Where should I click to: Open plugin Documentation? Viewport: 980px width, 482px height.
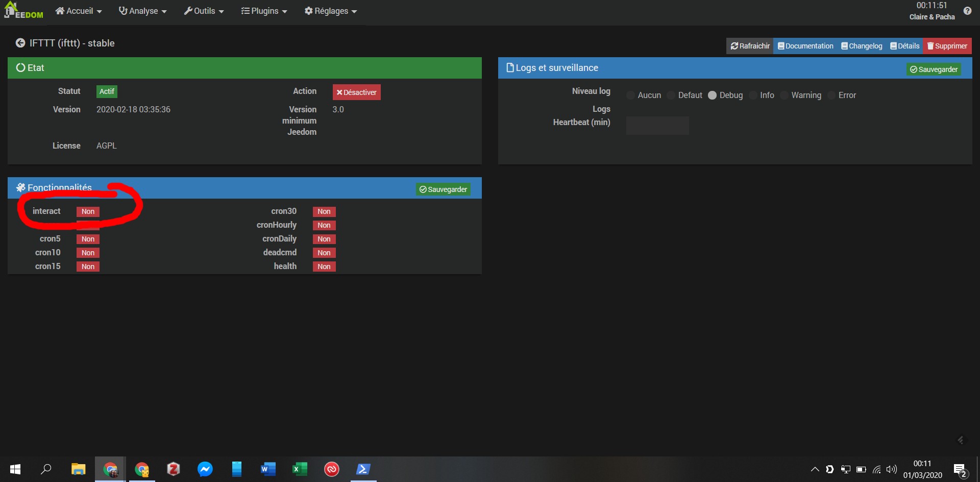coord(805,46)
